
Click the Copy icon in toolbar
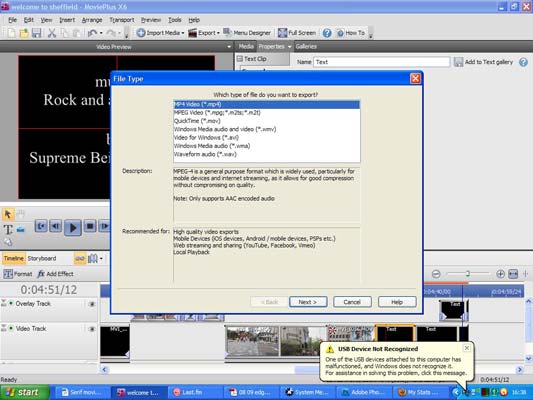click(64, 33)
